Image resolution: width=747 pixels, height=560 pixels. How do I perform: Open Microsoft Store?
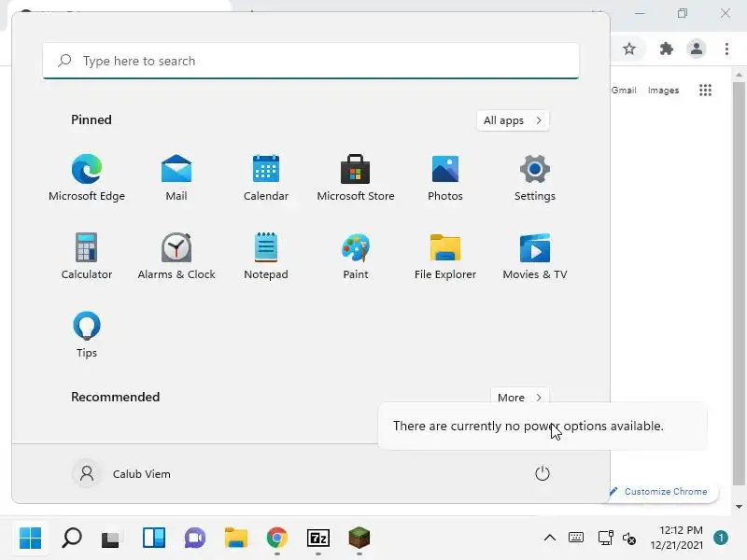(356, 177)
